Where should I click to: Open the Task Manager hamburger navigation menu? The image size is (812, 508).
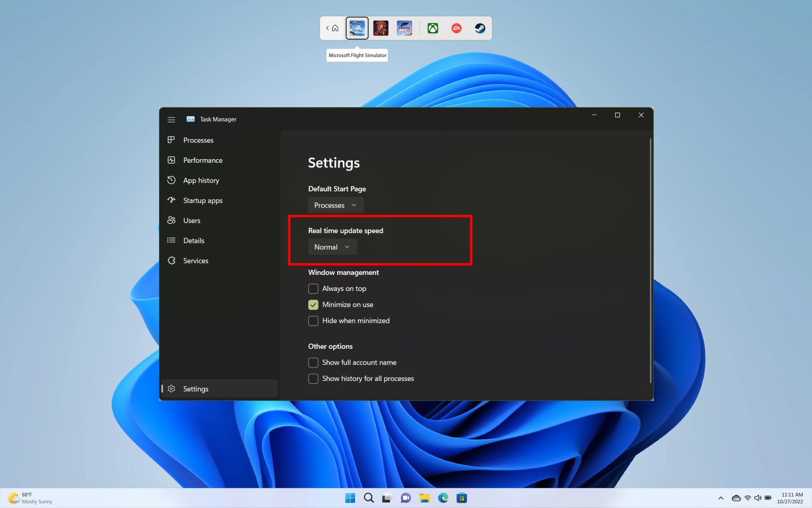pos(171,119)
